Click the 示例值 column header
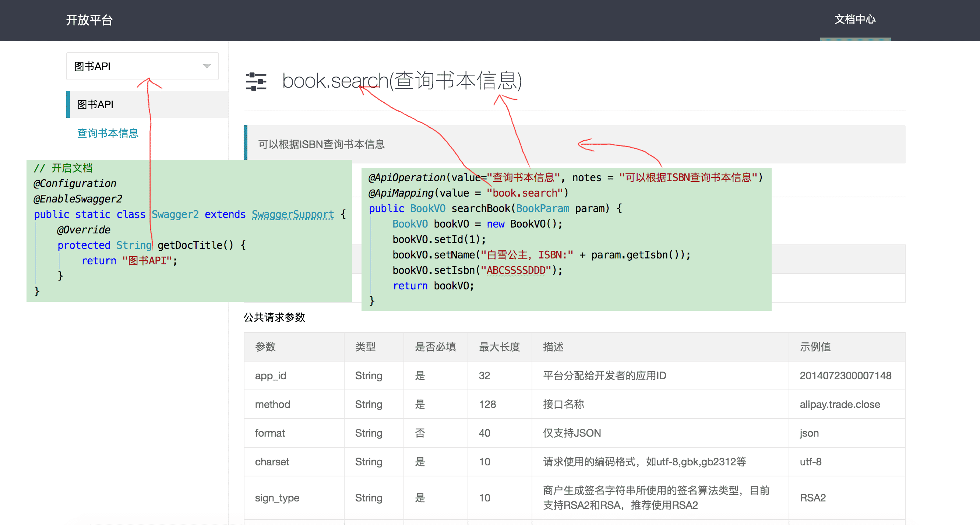980x525 pixels. [815, 346]
